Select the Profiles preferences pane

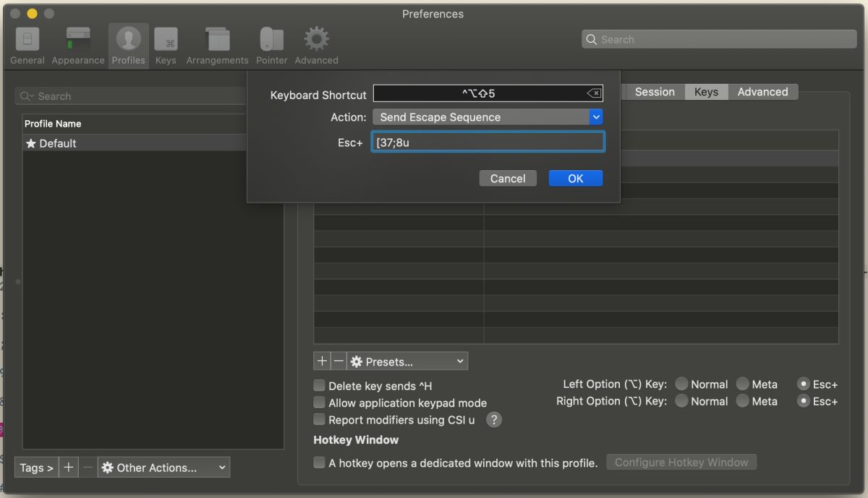pos(129,46)
